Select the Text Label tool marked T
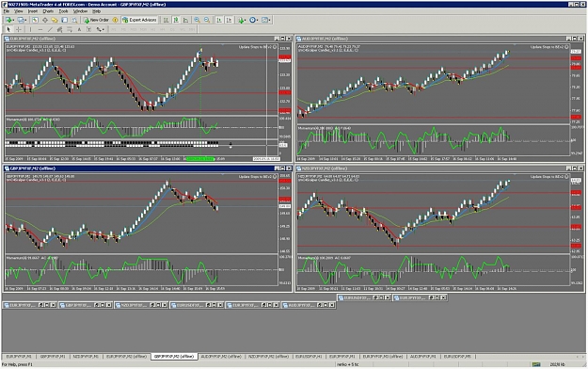This screenshot has width=588, height=369. tap(88, 29)
